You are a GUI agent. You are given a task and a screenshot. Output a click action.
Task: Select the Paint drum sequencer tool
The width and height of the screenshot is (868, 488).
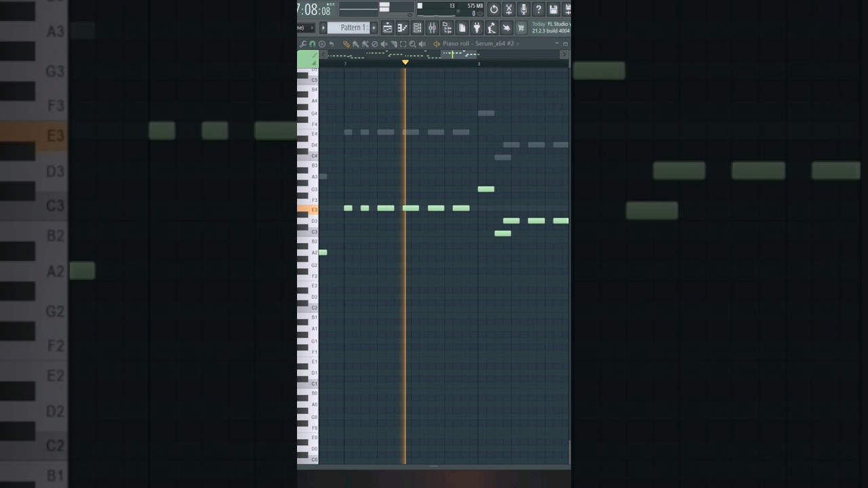[x=365, y=44]
